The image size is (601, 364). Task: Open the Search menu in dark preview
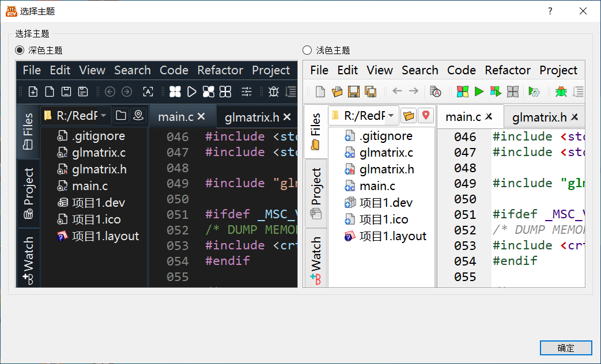point(132,70)
